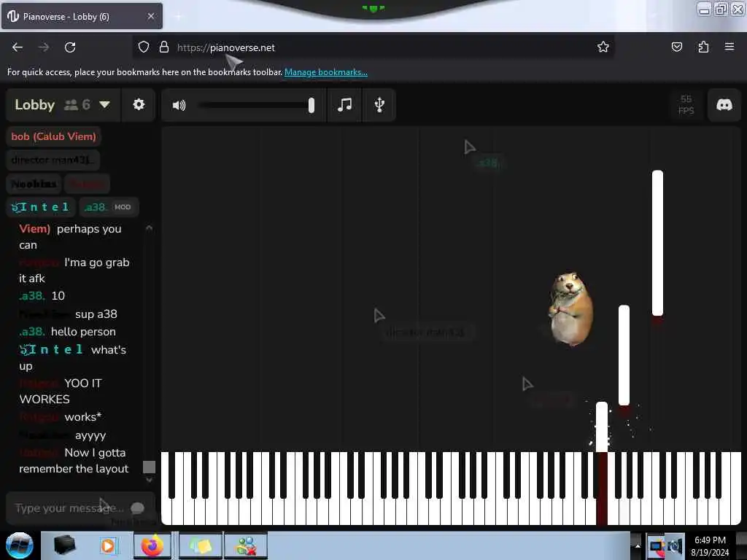747x560 pixels.
Task: Click the FPS counter display
Action: [x=686, y=105]
